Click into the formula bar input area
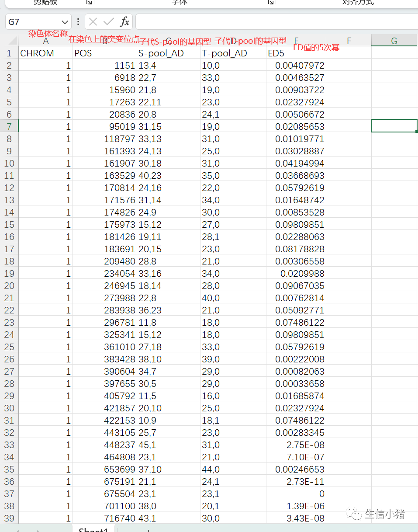418x532 pixels. click(276, 22)
